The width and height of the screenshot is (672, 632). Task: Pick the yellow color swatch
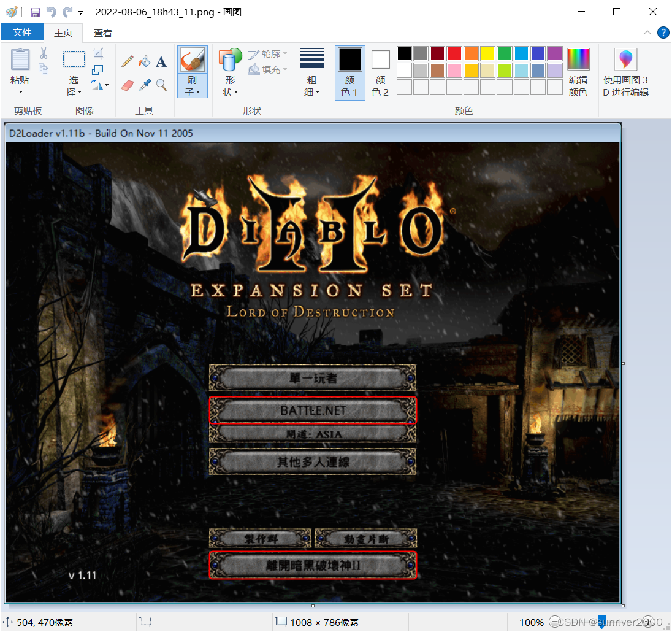[487, 53]
